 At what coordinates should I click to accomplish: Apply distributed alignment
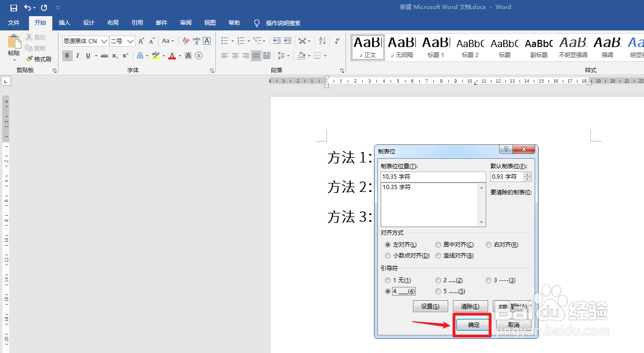pos(267,56)
